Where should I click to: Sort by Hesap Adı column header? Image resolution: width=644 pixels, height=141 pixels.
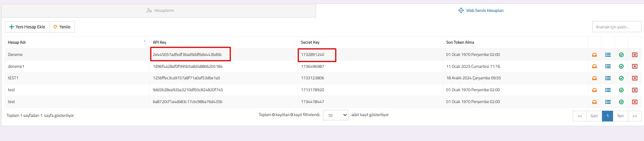(77, 42)
